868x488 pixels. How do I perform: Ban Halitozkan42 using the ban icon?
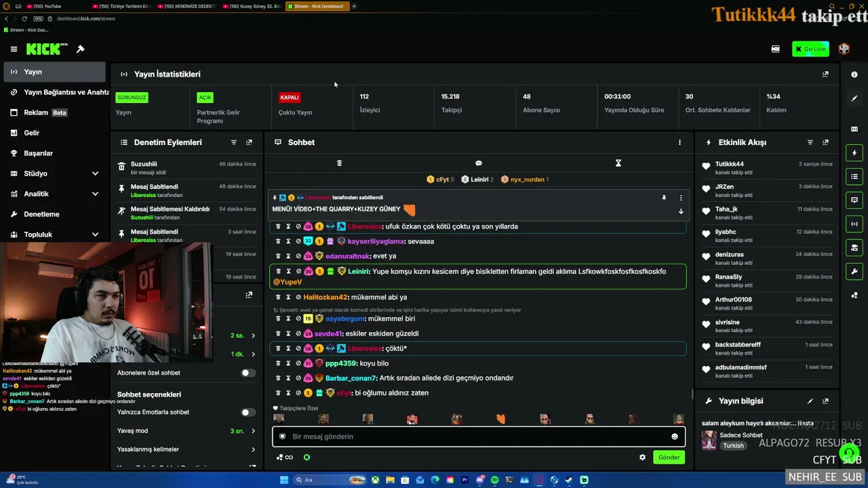pos(298,297)
